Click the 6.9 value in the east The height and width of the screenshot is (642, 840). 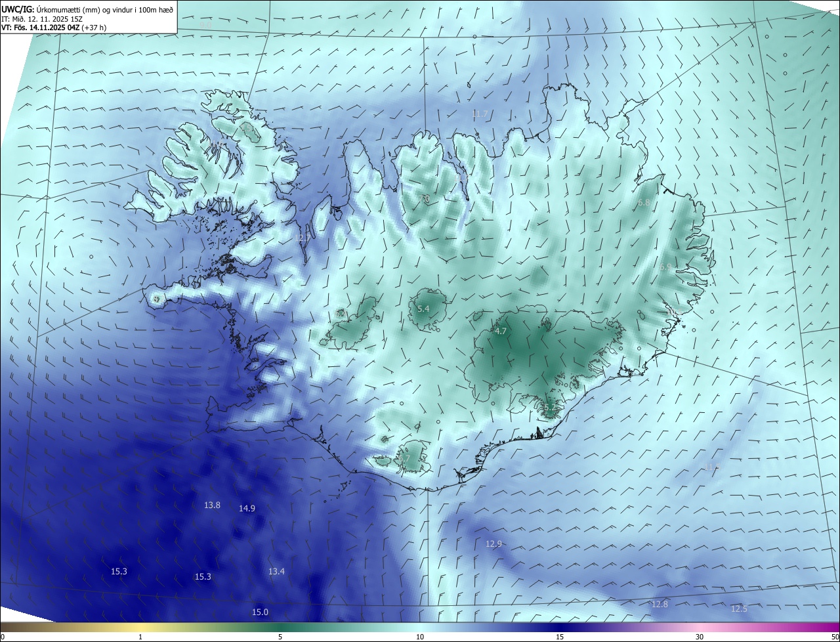665,267
